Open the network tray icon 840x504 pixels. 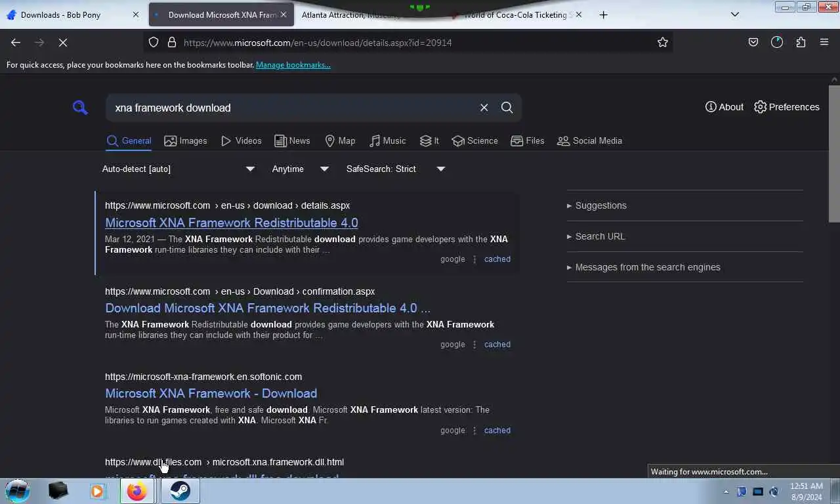(758, 492)
